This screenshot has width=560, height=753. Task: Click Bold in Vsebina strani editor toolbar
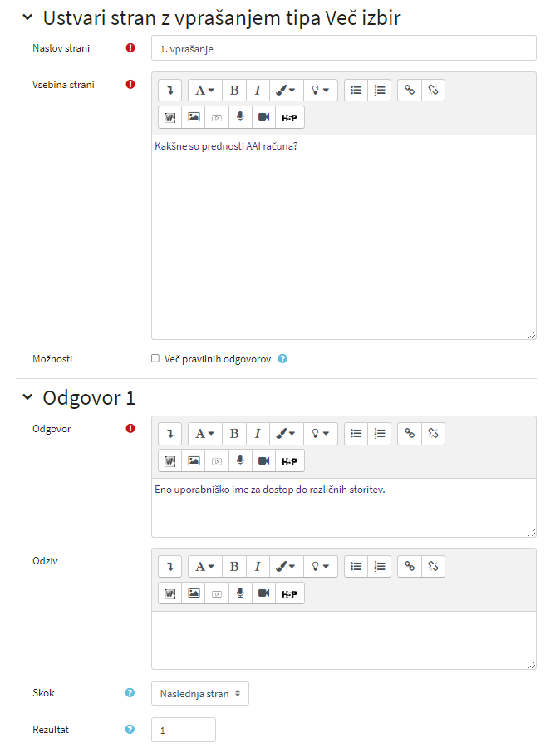234,91
